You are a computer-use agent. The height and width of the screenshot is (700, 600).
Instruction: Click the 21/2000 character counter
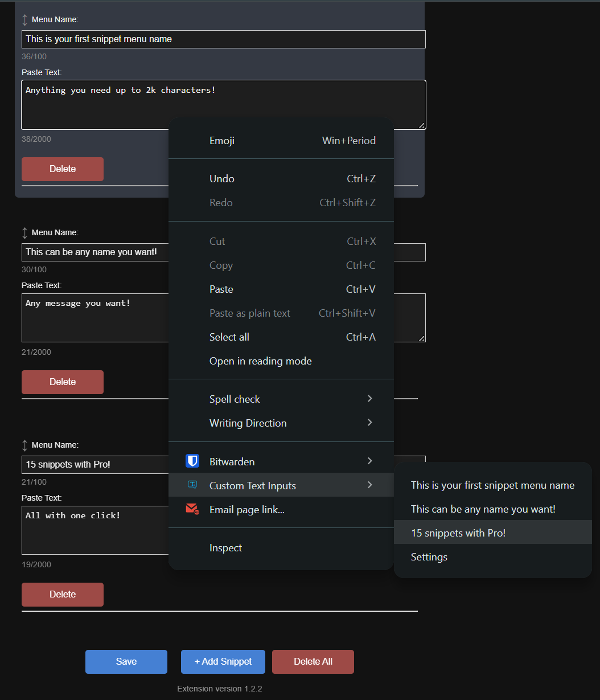point(36,352)
